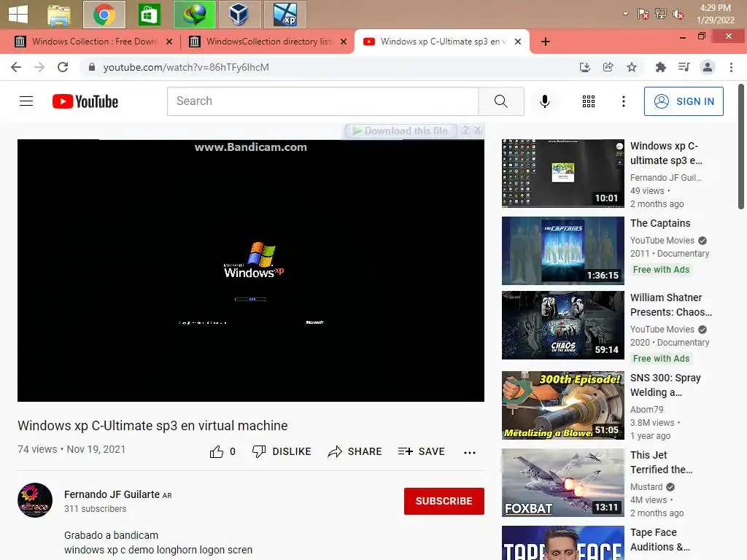The image size is (747, 560).
Task: Click the page vertical scrollbar
Action: click(741, 147)
